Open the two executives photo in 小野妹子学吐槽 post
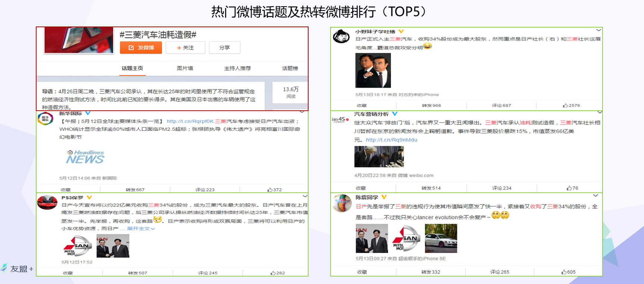The height and width of the screenshot is (284, 644). point(373,70)
